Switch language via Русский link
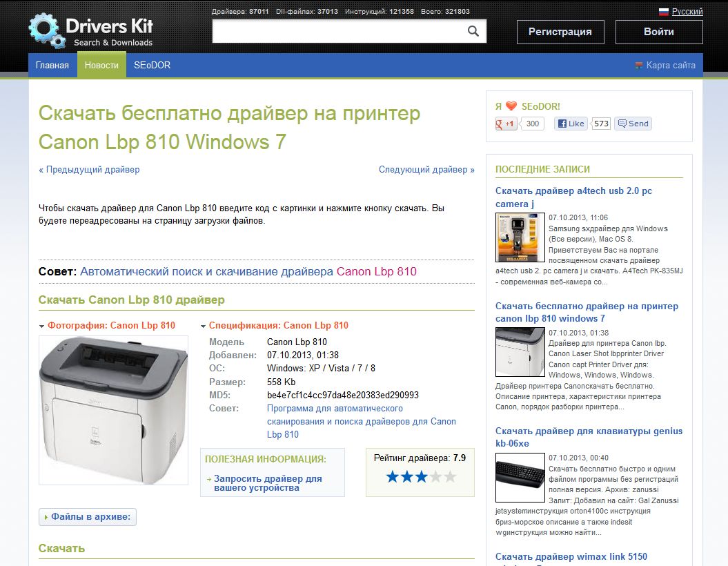The width and height of the screenshot is (728, 566). coord(687,12)
